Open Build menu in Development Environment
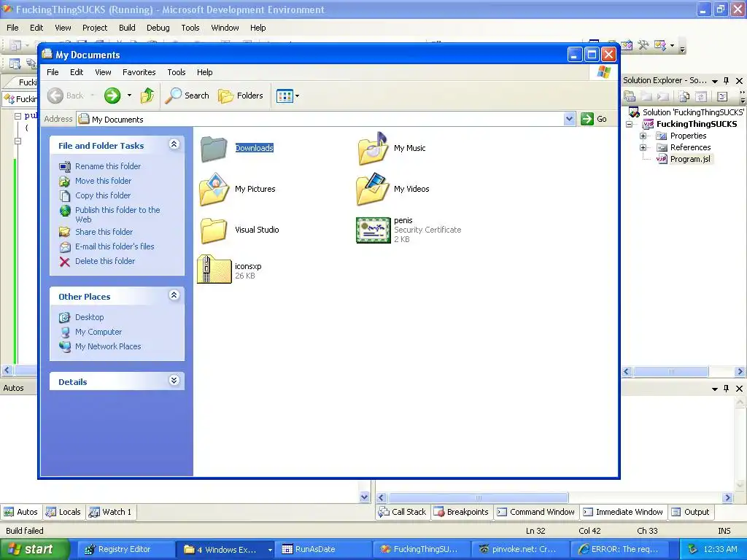Viewport: 747px width, 560px height. coord(127,28)
